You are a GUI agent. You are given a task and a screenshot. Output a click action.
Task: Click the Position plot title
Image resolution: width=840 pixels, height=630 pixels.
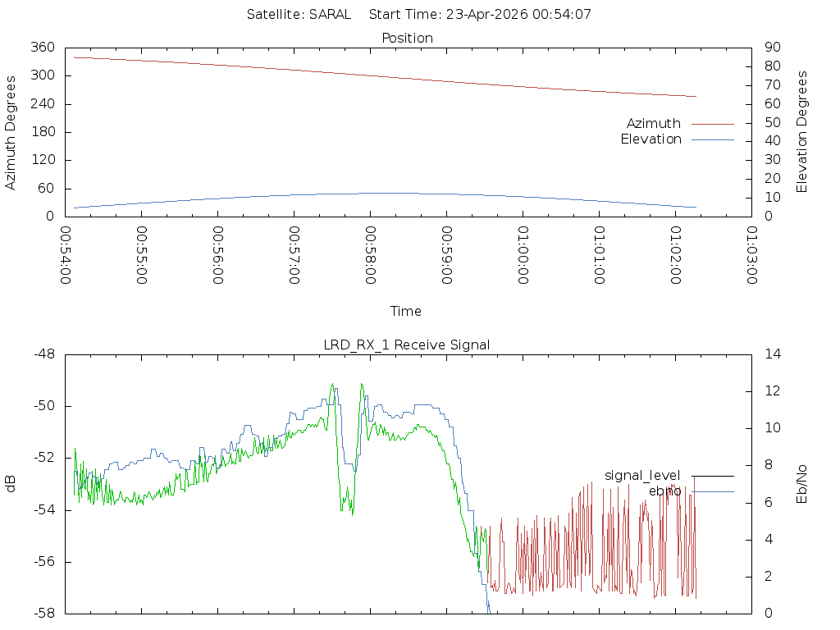(x=407, y=39)
